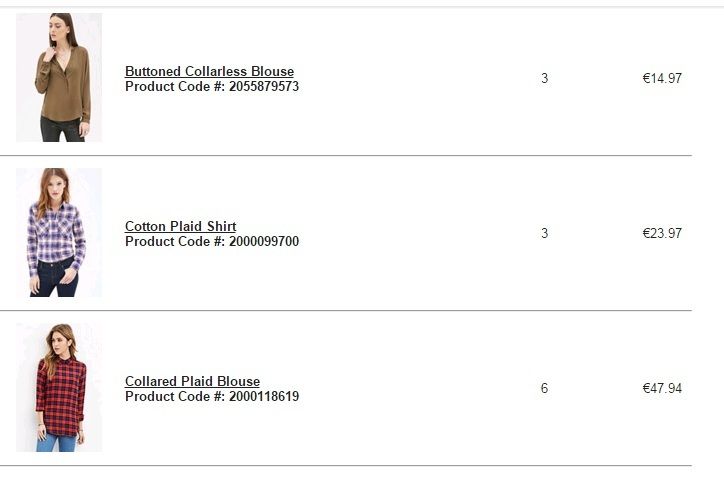Follow the Buttoned Collarless Blouse link
The height and width of the screenshot is (478, 724).
click(x=209, y=71)
